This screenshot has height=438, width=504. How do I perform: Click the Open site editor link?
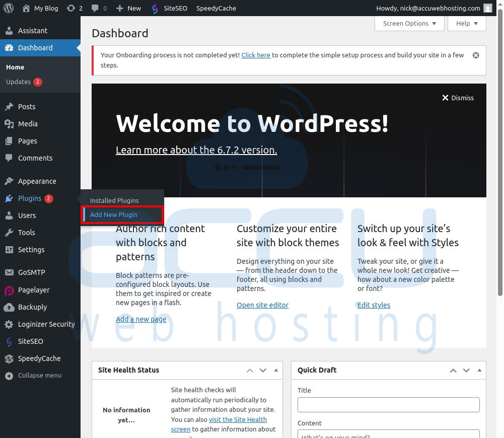click(263, 305)
